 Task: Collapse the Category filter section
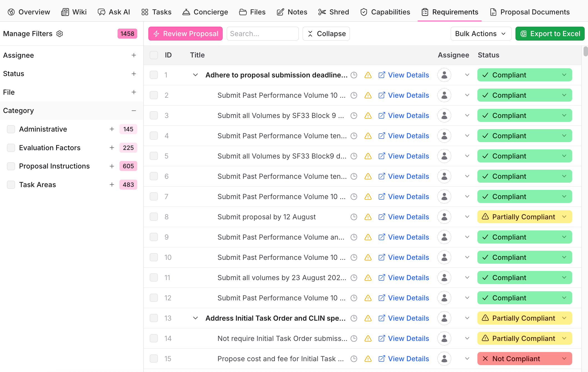tap(134, 110)
